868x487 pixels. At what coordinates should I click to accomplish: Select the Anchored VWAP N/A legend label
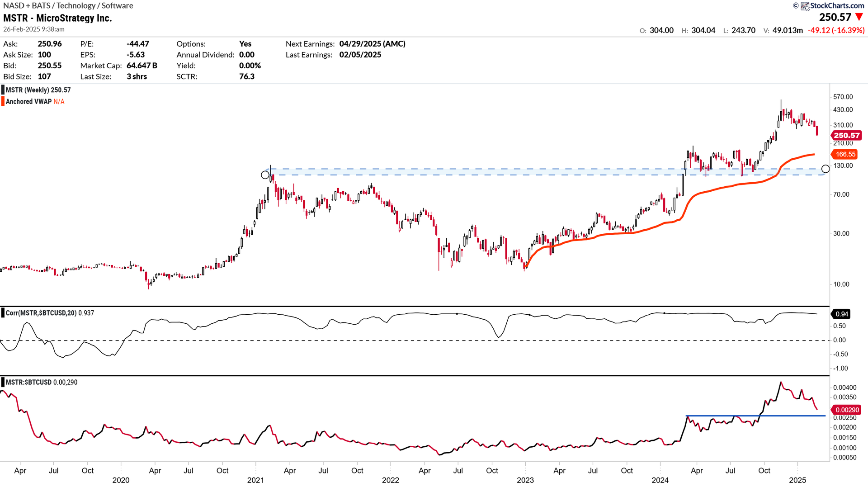35,102
